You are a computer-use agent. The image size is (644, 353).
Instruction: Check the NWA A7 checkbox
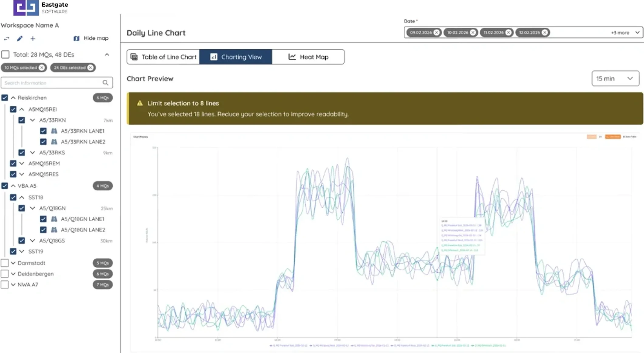click(5, 285)
